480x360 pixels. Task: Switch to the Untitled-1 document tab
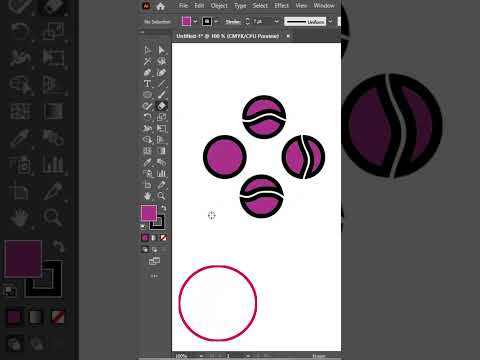click(x=228, y=36)
